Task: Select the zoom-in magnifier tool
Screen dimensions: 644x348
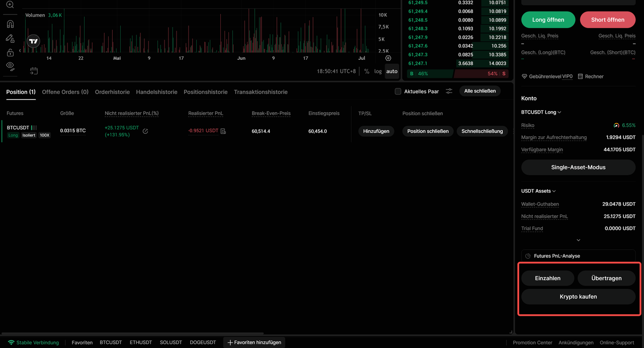Action: point(10,5)
